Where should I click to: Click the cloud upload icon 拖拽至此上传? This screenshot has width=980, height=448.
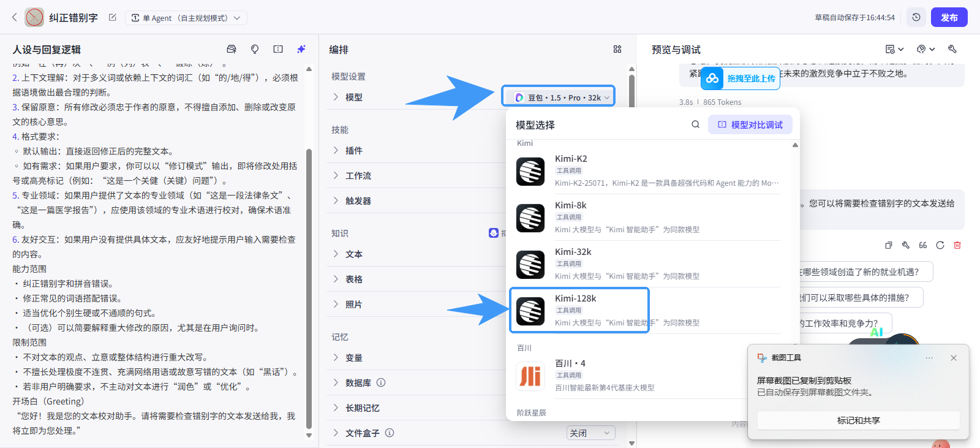(x=712, y=78)
